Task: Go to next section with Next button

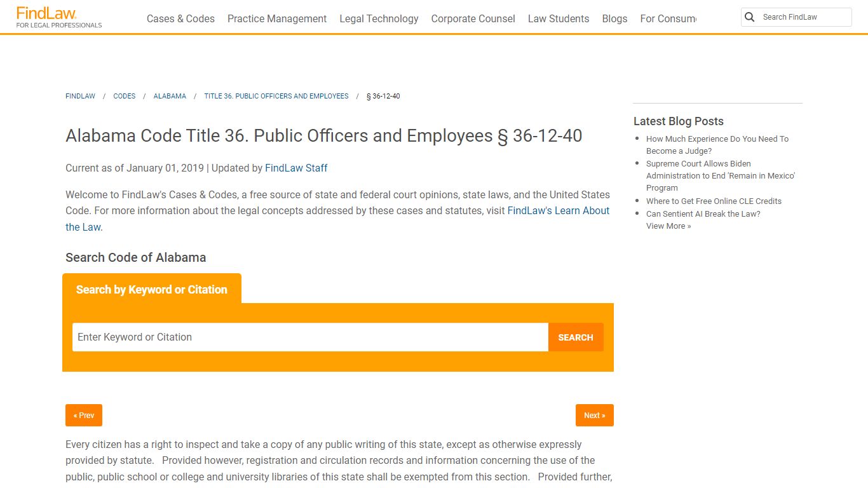Action: click(x=595, y=415)
